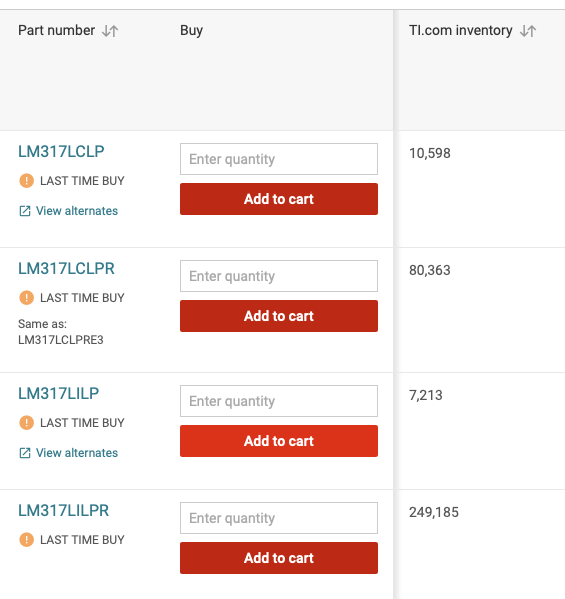Click external link icon under LM317LCLP
The height and width of the screenshot is (599, 565).
click(25, 211)
